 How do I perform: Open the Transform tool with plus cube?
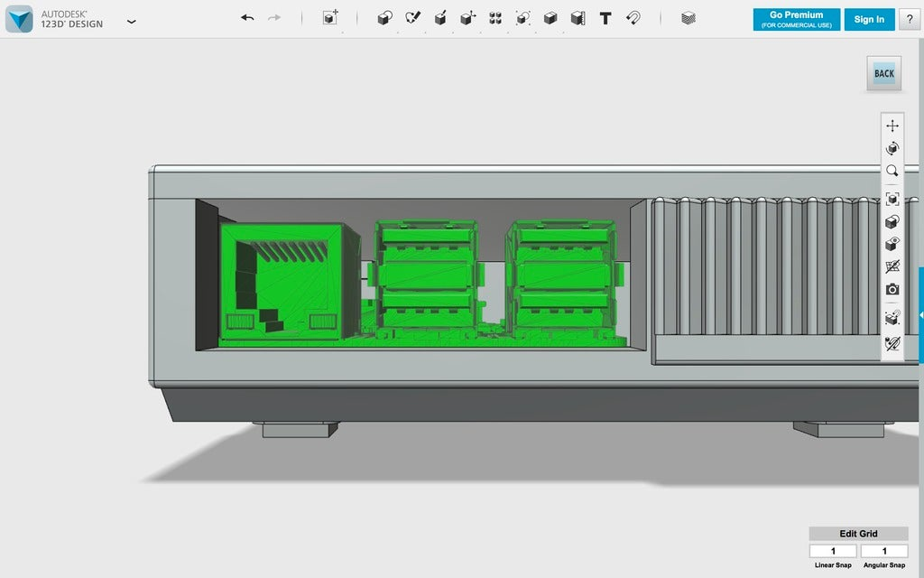click(330, 18)
